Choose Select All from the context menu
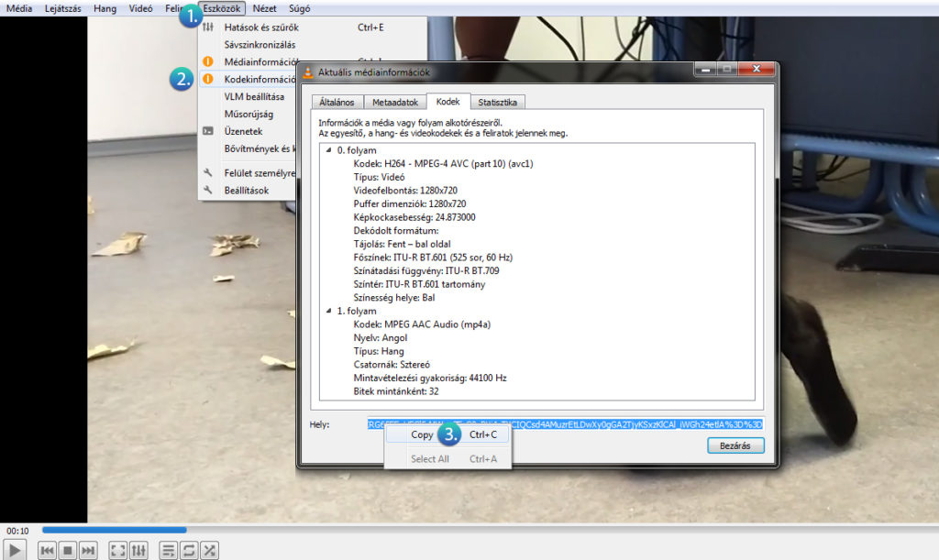This screenshot has height=560, width=939. coord(447,459)
